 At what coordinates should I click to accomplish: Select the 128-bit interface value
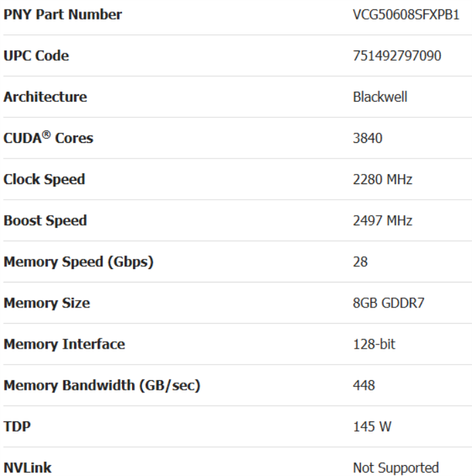click(374, 345)
